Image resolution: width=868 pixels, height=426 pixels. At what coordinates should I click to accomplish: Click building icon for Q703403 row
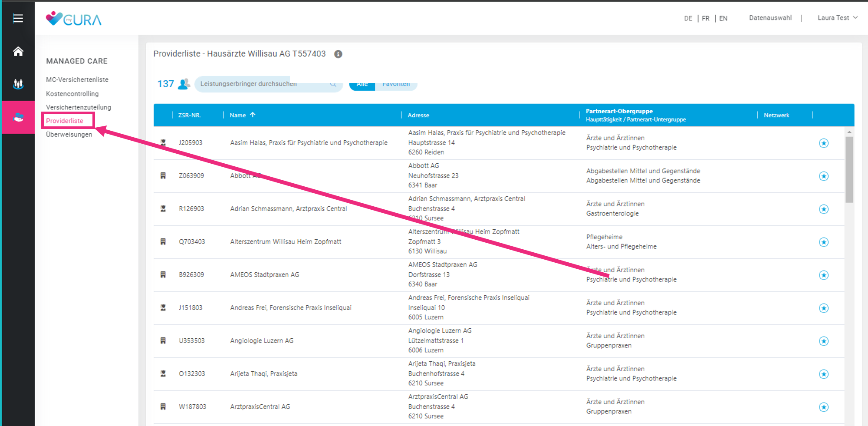[x=163, y=241]
